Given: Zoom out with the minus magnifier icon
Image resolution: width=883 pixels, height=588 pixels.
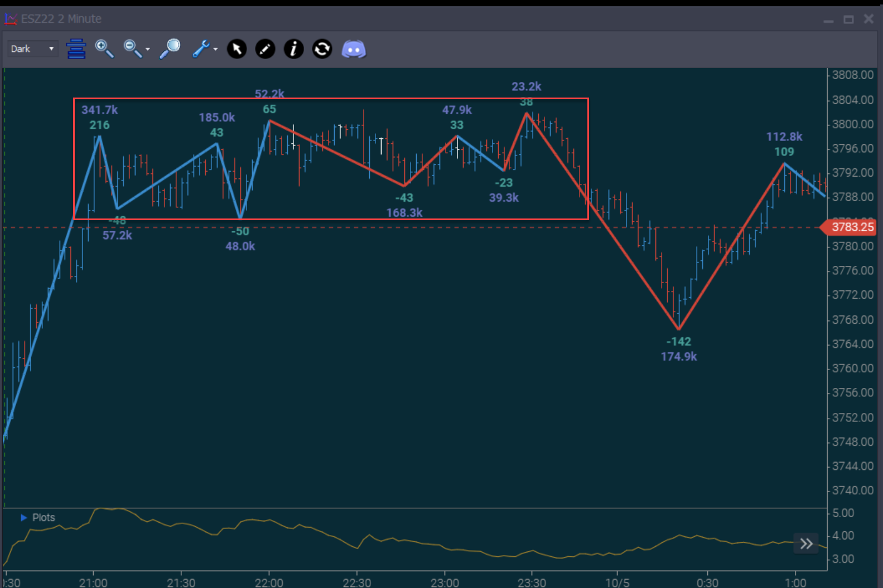Looking at the screenshot, I should [132, 49].
